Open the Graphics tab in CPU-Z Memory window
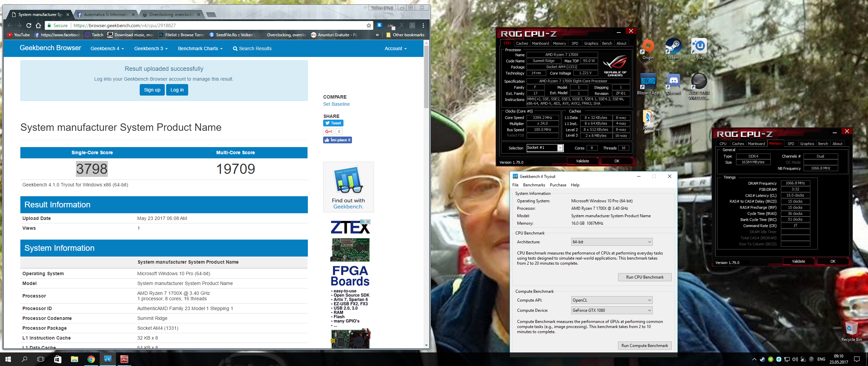The image size is (868, 366). click(807, 144)
